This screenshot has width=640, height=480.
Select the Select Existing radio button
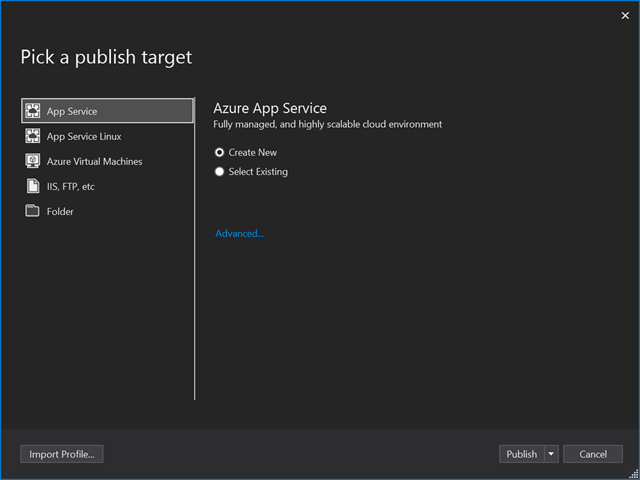(220, 171)
